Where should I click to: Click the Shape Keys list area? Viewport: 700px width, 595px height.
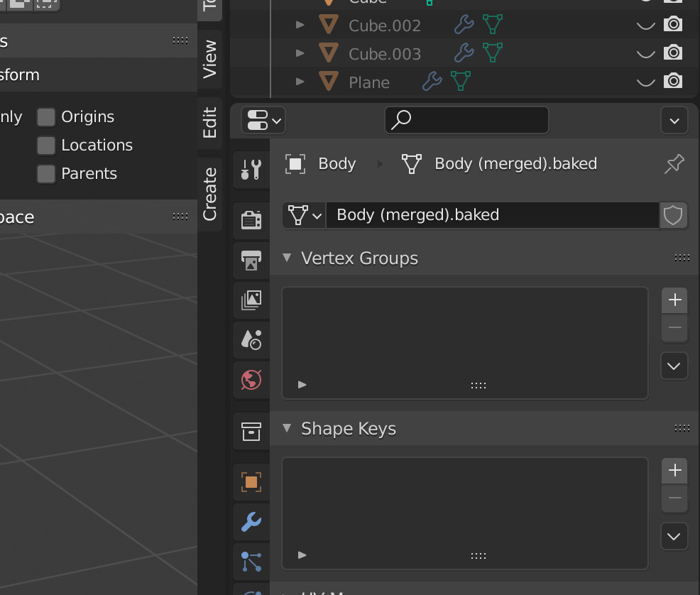[465, 513]
